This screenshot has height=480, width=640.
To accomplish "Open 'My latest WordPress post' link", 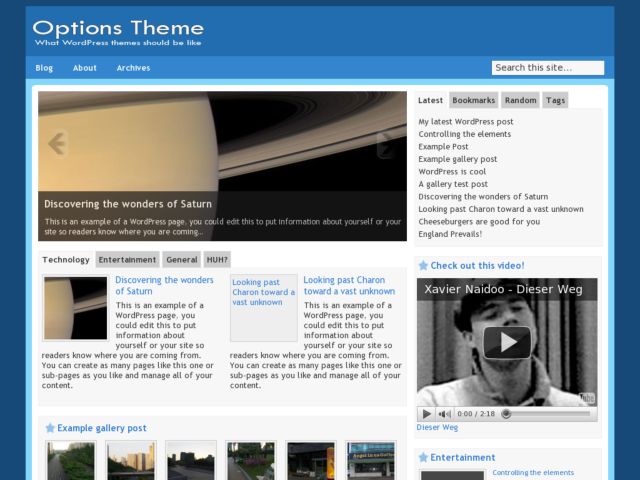I will click(466, 122).
